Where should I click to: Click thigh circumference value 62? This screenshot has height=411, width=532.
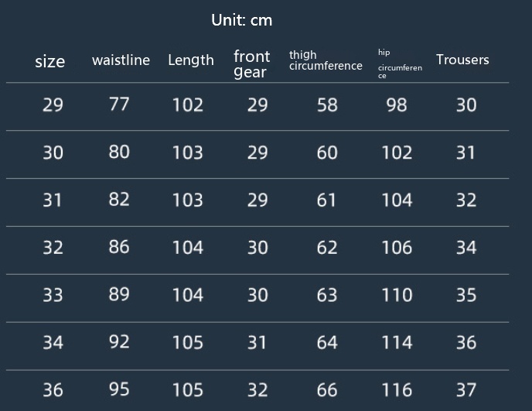[x=327, y=248]
